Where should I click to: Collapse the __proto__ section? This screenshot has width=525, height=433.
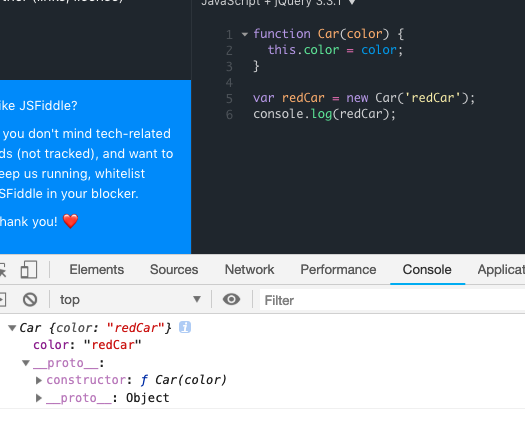(x=26, y=363)
